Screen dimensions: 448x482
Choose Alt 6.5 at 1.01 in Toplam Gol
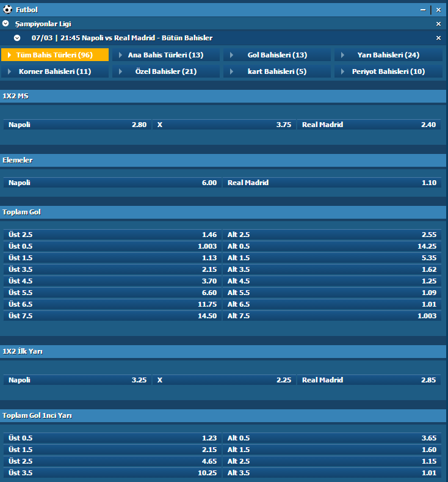(331, 304)
